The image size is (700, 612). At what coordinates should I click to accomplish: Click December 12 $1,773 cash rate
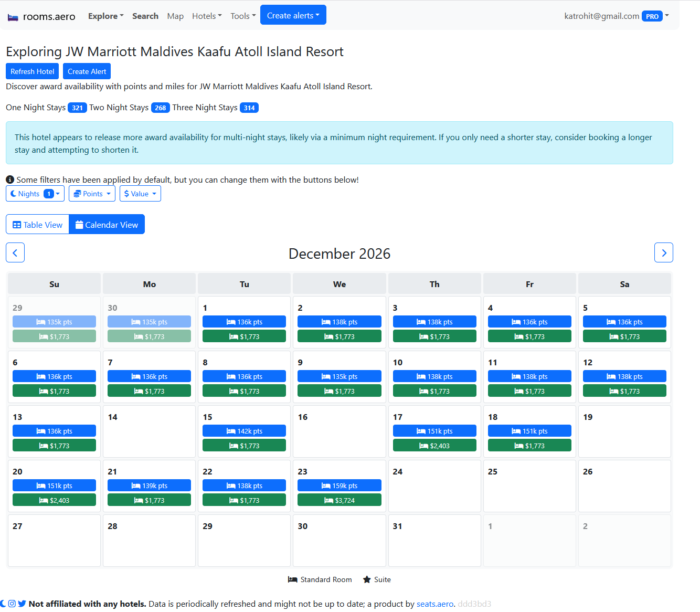click(624, 391)
